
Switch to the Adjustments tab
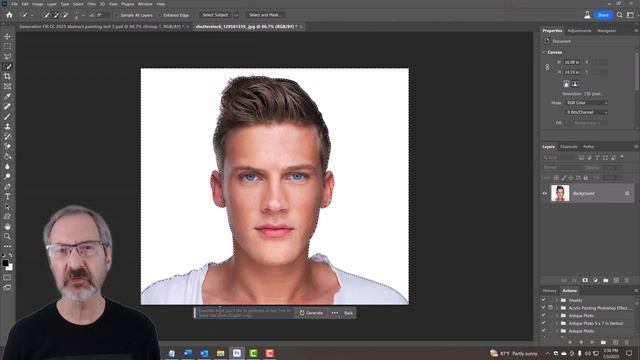point(579,31)
